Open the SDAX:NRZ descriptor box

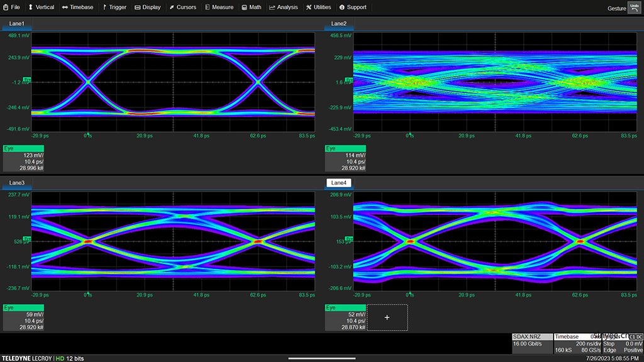click(x=532, y=344)
